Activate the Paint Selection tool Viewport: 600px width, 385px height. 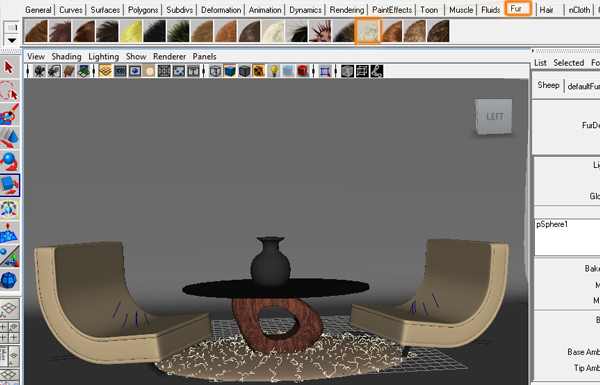(10, 114)
